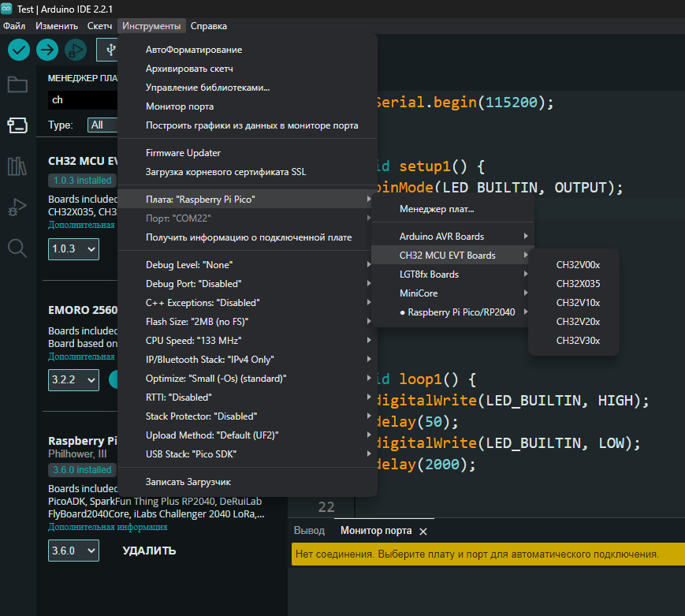Expand the CH32 version 1.0.3 dropdown
The height and width of the screenshot is (616, 685).
point(73,249)
